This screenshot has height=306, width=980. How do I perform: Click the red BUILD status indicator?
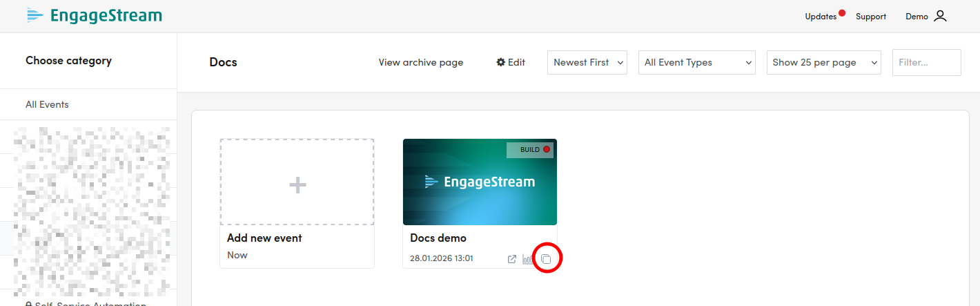coord(547,149)
